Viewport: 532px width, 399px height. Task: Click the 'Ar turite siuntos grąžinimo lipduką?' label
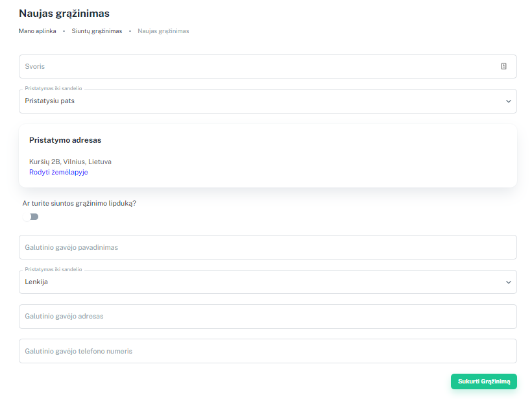79,203
